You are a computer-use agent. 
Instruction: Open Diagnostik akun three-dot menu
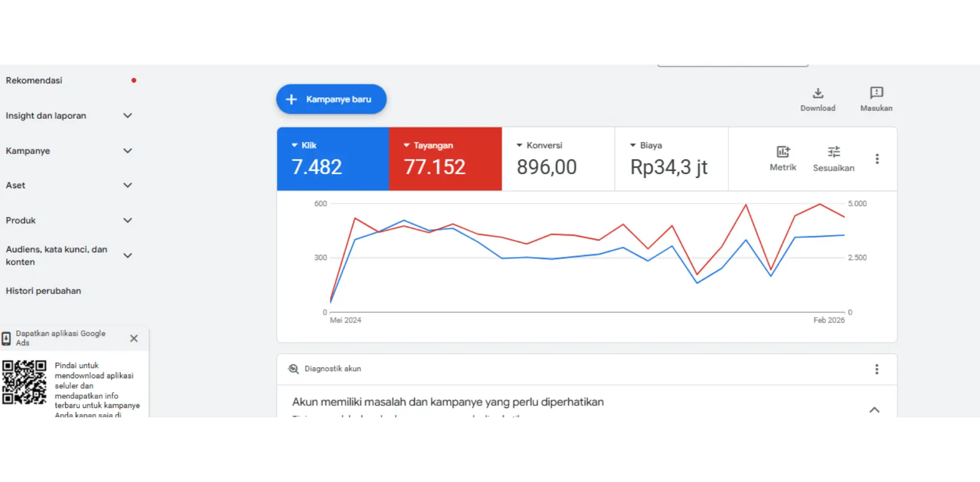coord(876,369)
